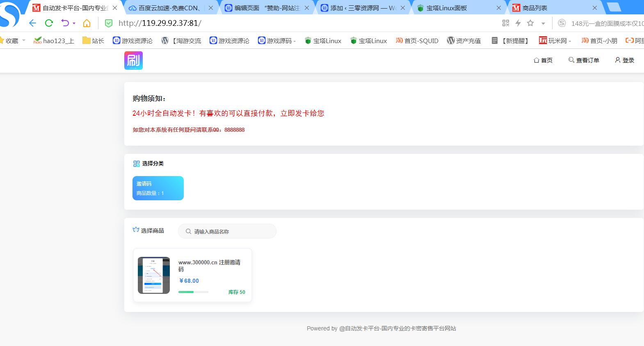Click the site logo icon in header

click(133, 60)
